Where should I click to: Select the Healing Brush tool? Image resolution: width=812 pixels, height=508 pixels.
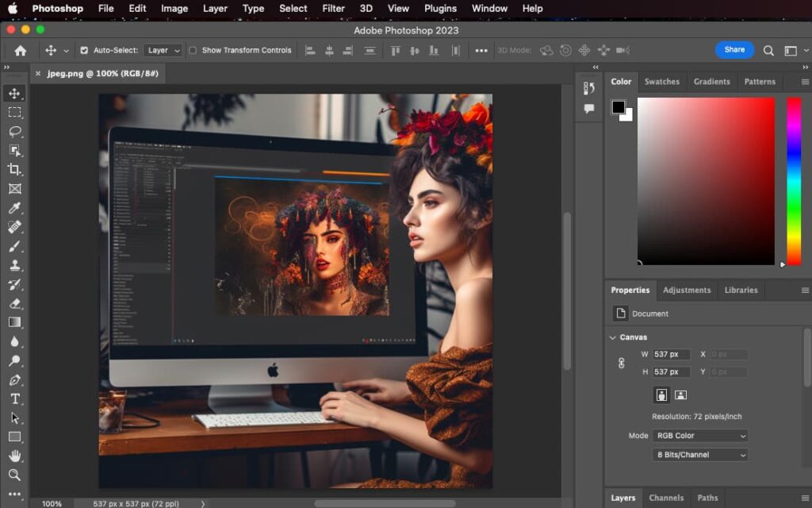point(15,227)
